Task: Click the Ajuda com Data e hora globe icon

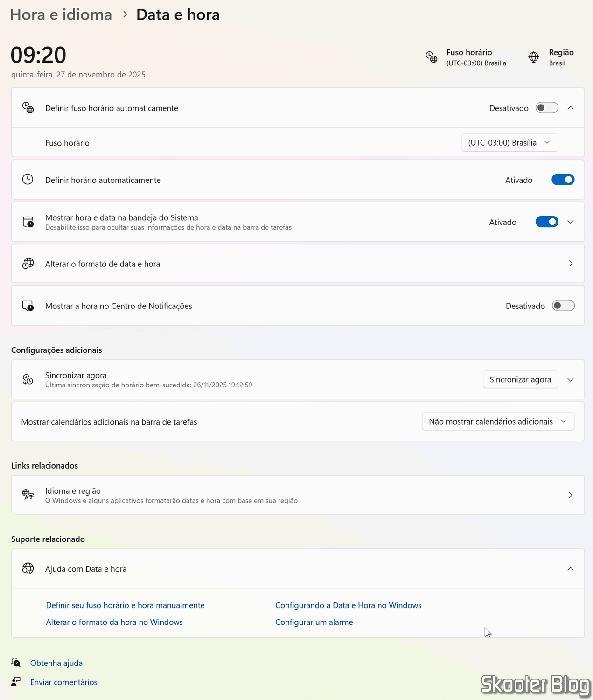Action: click(x=28, y=568)
